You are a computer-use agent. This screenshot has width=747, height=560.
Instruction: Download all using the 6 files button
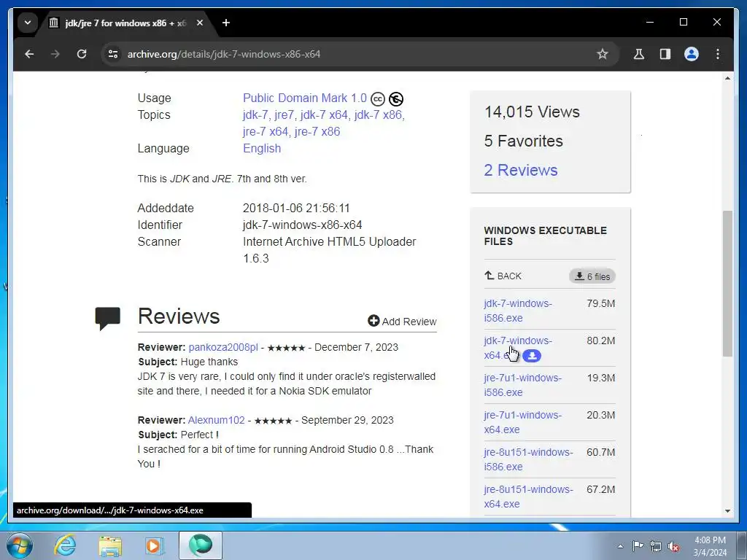pos(592,276)
